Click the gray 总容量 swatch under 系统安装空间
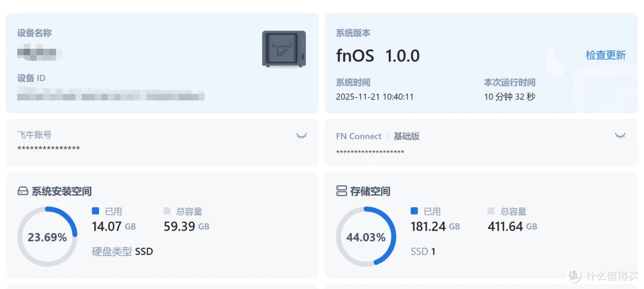The image size is (644, 289). 167,211
